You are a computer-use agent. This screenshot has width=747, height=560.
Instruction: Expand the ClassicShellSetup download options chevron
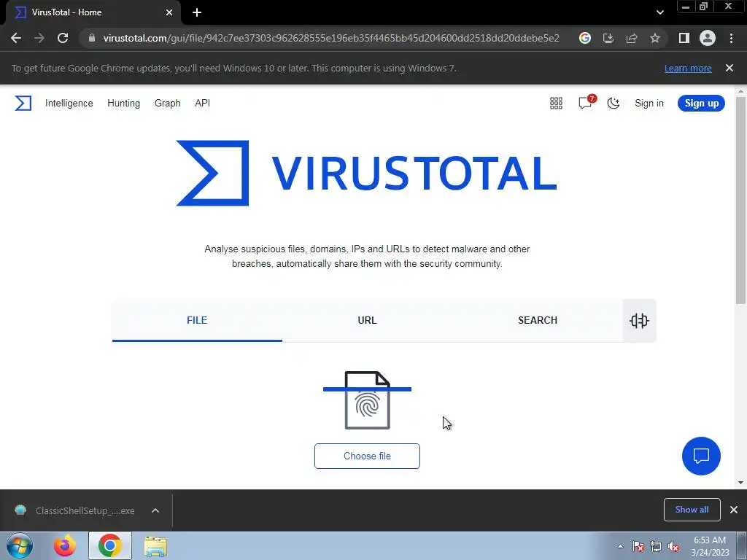[x=155, y=510]
